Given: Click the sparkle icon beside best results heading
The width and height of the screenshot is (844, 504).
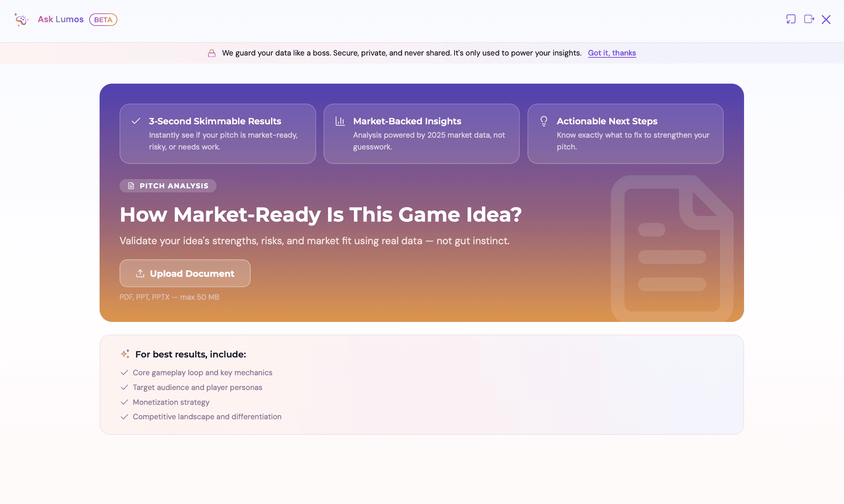Looking at the screenshot, I should coord(125,354).
